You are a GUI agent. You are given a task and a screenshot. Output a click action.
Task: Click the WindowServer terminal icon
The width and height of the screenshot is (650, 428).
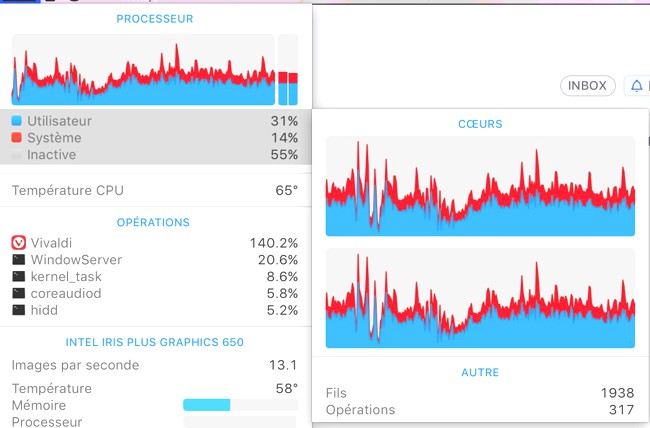point(18,260)
